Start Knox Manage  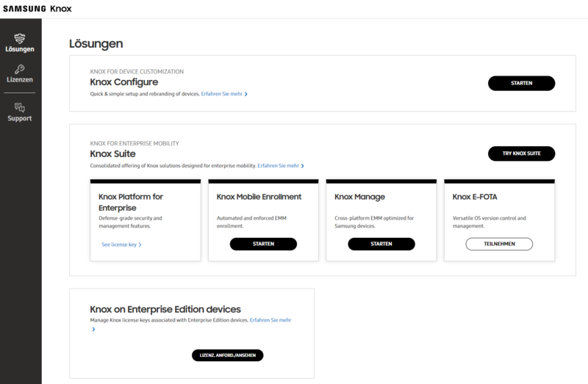point(381,244)
